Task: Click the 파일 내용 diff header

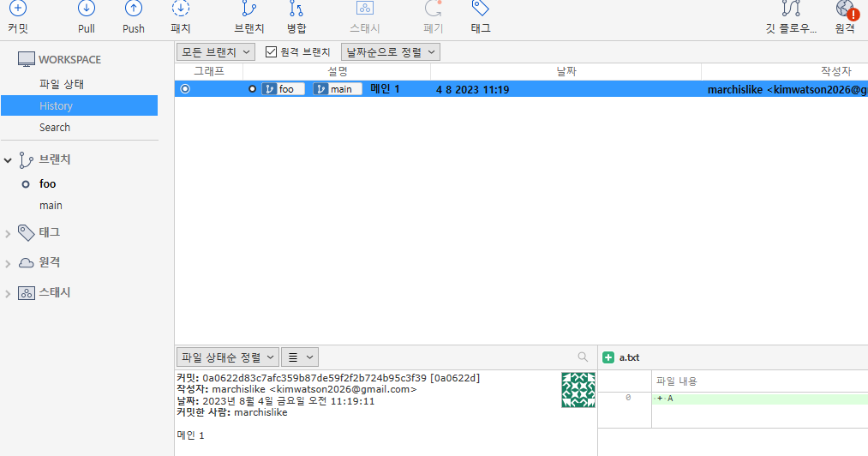Action: pyautogui.click(x=676, y=381)
